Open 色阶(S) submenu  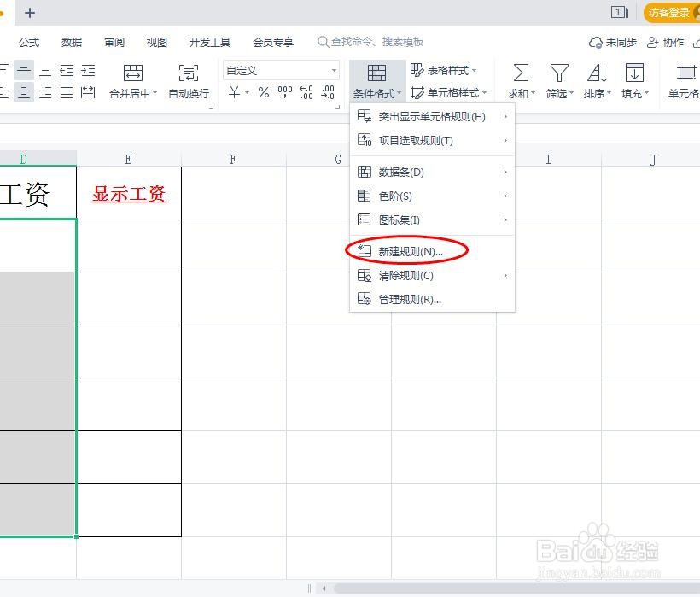tap(432, 196)
